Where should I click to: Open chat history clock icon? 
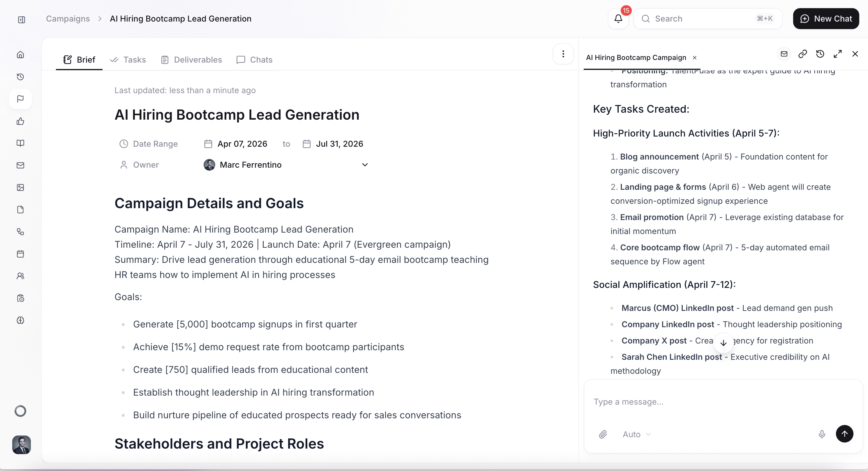pyautogui.click(x=820, y=54)
